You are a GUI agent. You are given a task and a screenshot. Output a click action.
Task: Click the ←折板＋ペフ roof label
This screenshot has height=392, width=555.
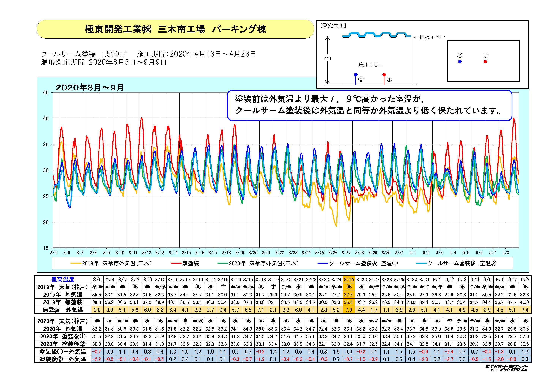coord(429,37)
